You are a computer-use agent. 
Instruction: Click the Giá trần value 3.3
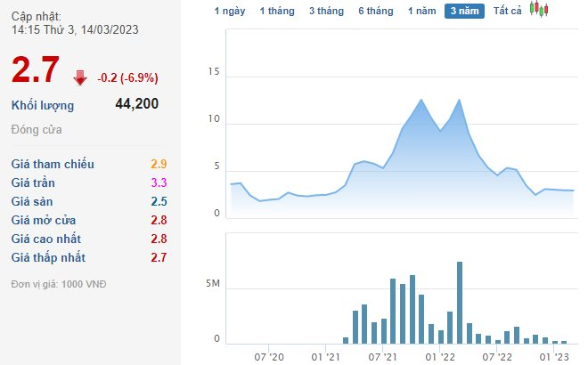(159, 182)
